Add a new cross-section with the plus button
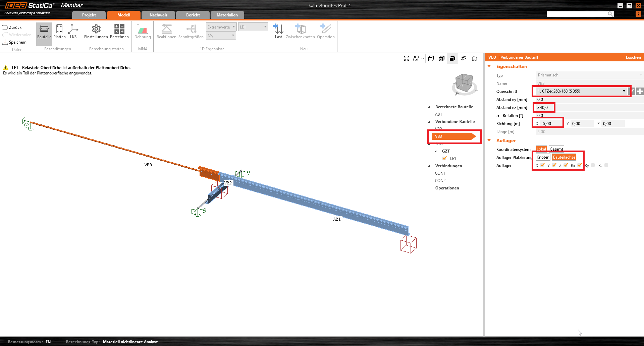Viewport: 644px width, 346px height. tap(640, 91)
